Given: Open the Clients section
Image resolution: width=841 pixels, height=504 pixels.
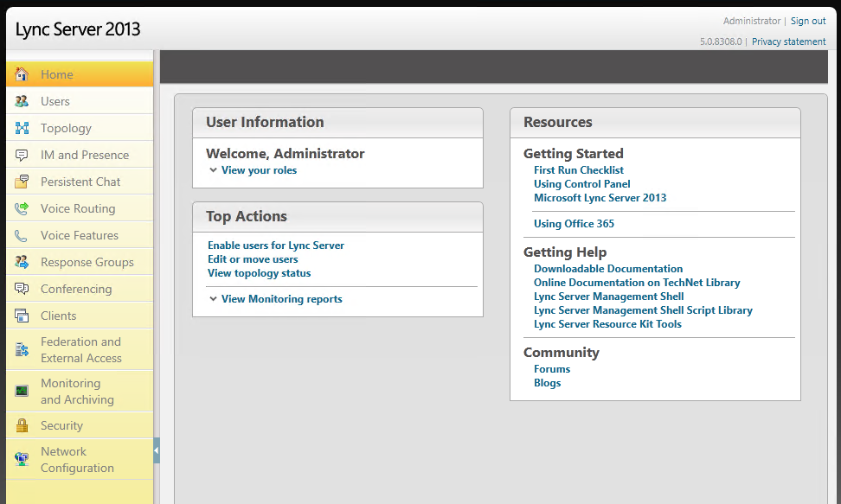Looking at the screenshot, I should (x=80, y=316).
